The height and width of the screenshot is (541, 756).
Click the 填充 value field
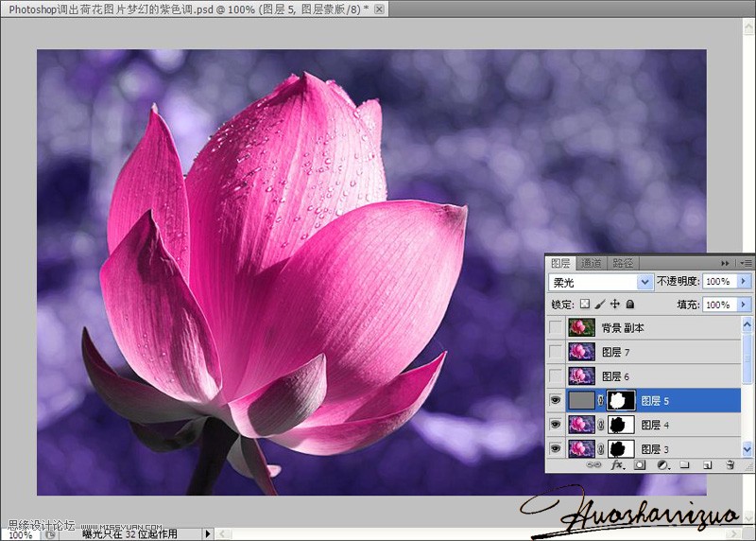(x=719, y=305)
